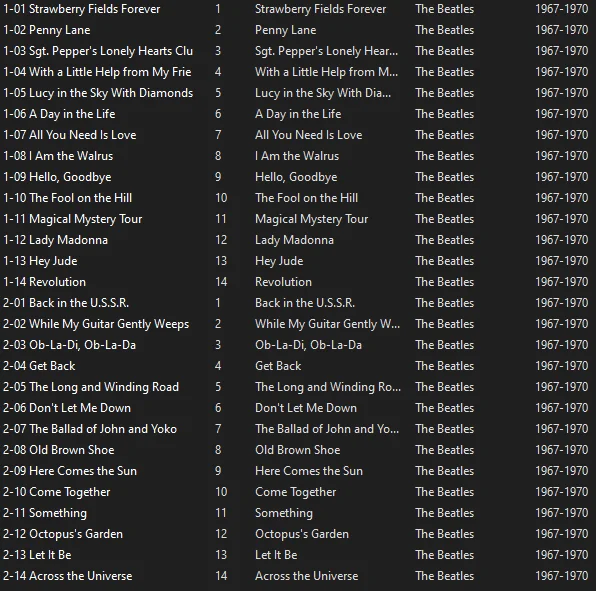Click title cell 'Hello, Goodbye'
The image size is (596, 591).
296,177
